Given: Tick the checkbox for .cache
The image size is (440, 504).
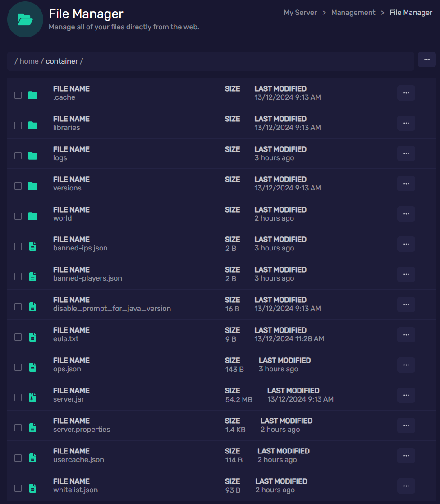Looking at the screenshot, I should (18, 95).
